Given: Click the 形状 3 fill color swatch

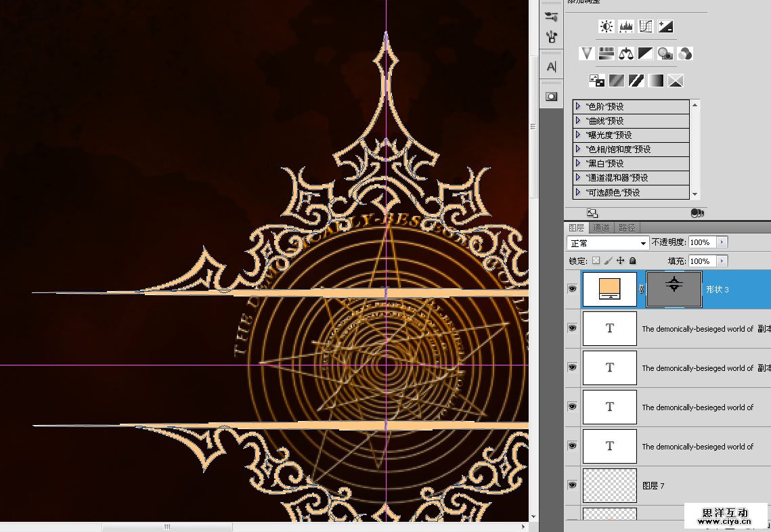Looking at the screenshot, I should [609, 289].
